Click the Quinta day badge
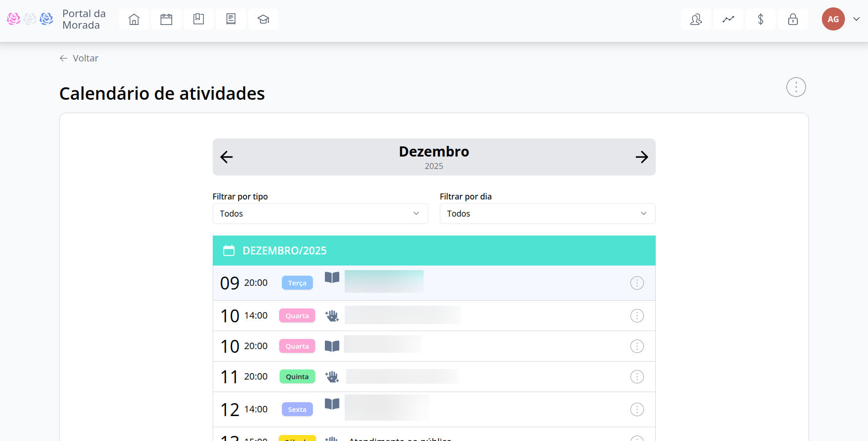This screenshot has width=868, height=441. 297,376
